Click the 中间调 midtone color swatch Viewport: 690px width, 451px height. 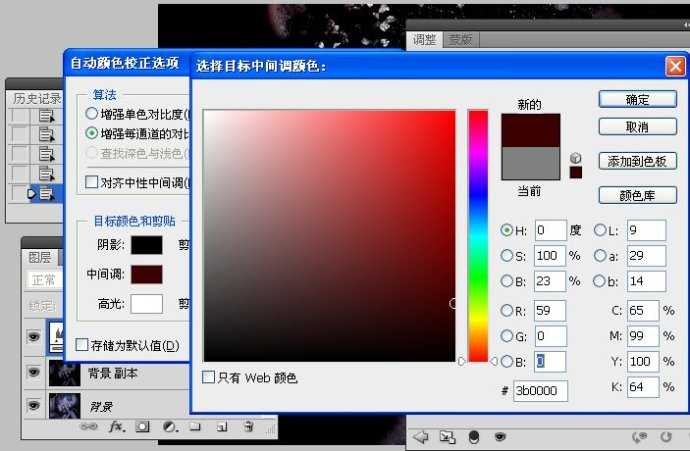tap(147, 274)
